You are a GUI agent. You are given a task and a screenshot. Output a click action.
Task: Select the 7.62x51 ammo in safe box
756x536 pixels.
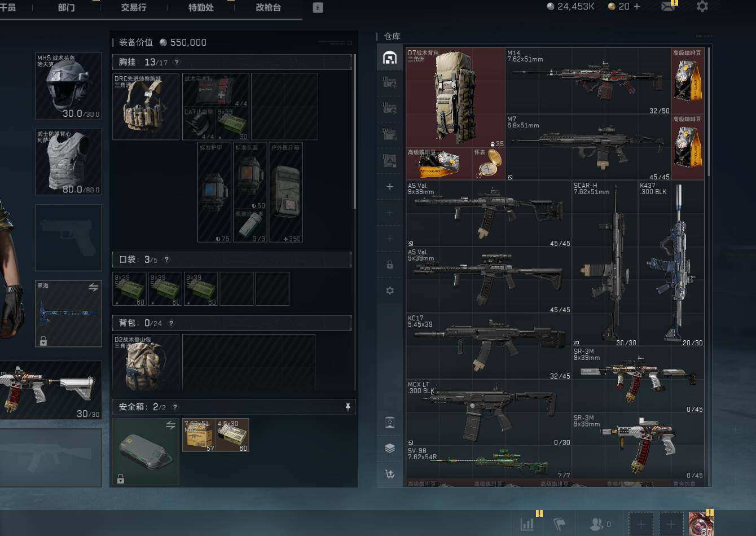(x=199, y=434)
